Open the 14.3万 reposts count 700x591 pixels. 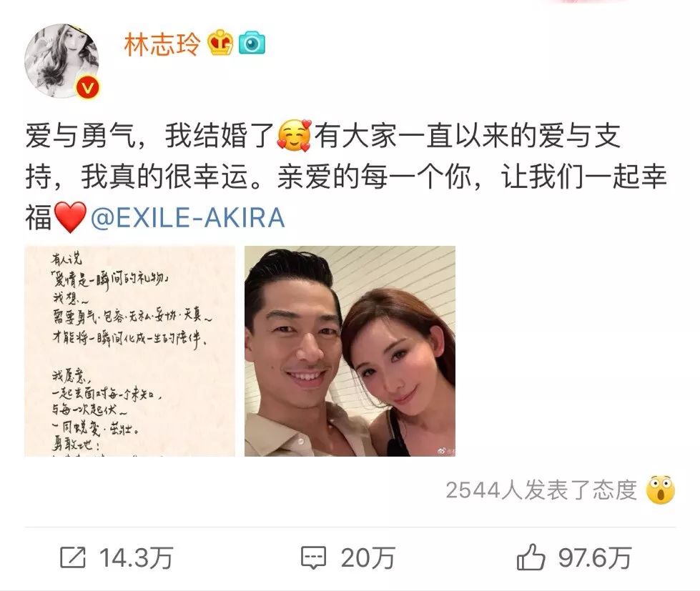(x=136, y=558)
